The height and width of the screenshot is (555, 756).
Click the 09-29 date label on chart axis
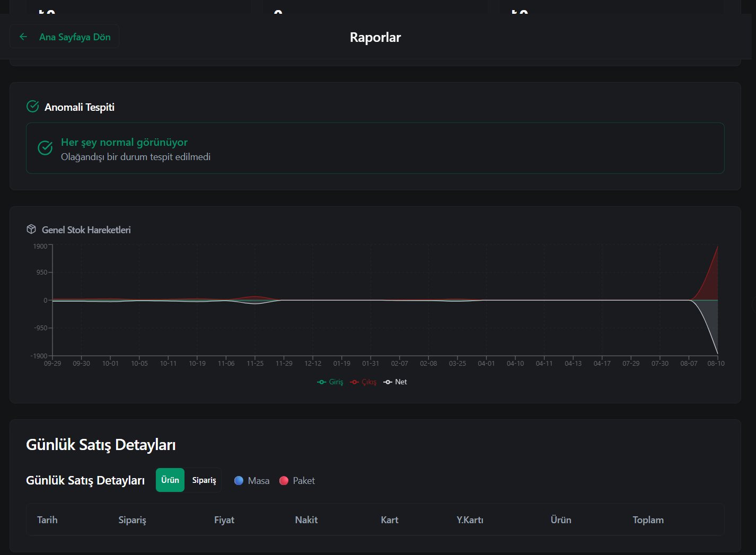click(x=52, y=363)
